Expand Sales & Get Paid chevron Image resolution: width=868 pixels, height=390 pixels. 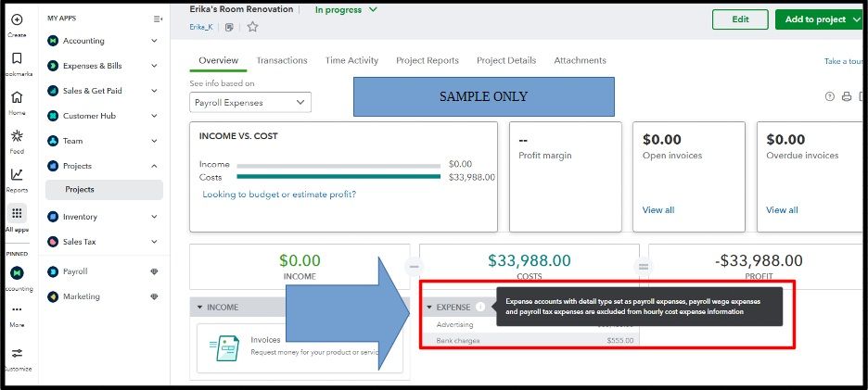click(155, 91)
